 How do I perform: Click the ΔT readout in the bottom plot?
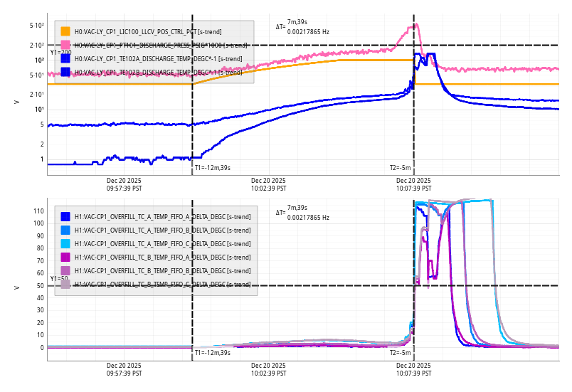[302, 212]
